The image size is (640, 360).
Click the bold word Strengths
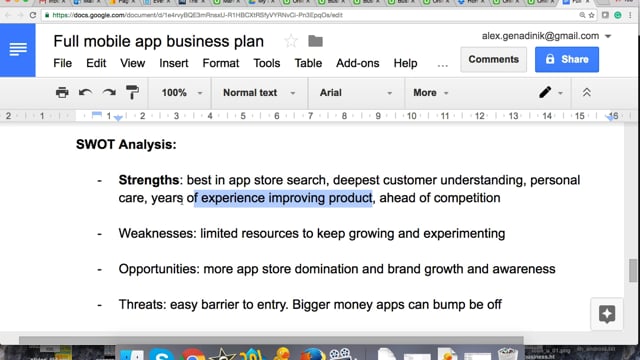[x=149, y=180]
